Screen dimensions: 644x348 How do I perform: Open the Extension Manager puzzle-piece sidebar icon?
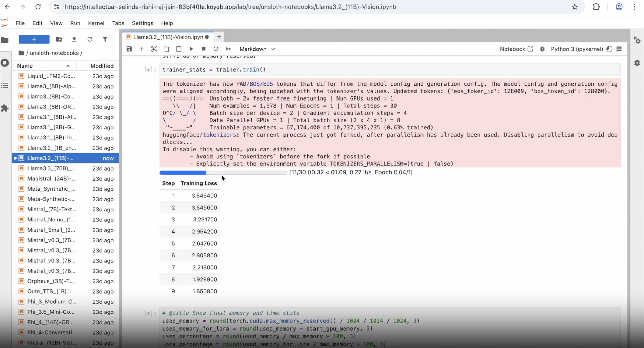(x=5, y=108)
